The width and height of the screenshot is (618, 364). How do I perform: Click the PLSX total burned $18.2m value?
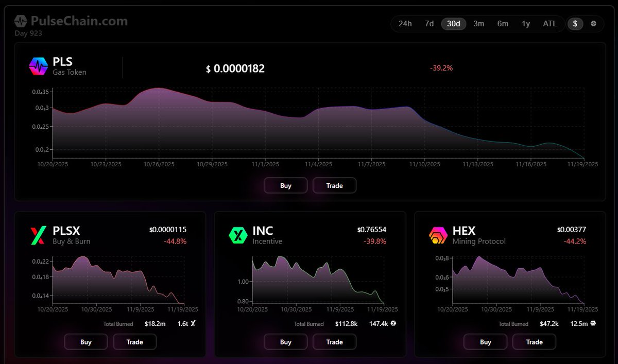155,324
